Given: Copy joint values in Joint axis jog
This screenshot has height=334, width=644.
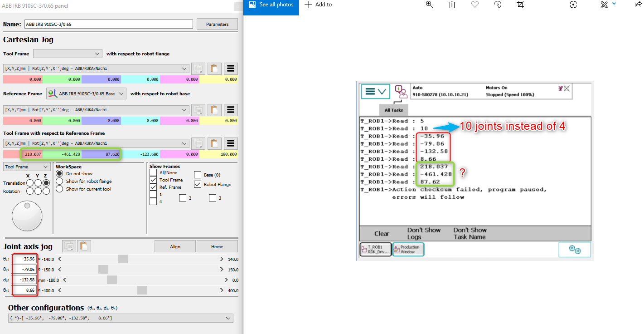Looking at the screenshot, I should point(69,246).
